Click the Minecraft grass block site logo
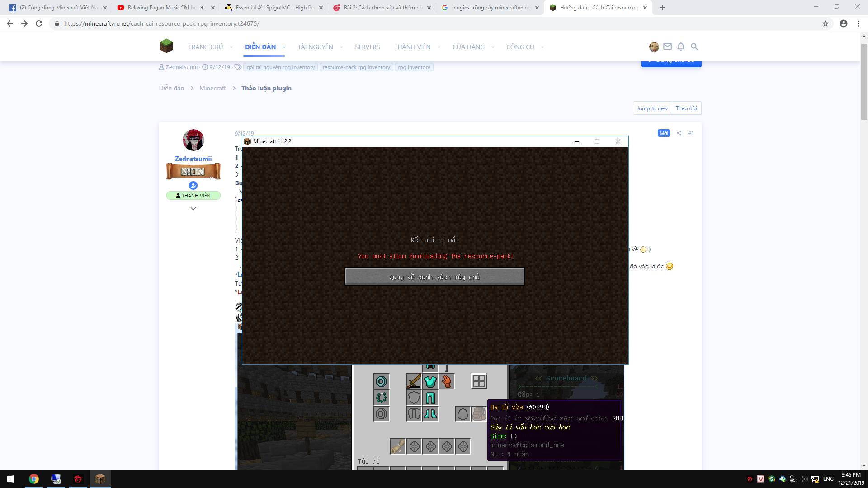868x488 pixels. pyautogui.click(x=166, y=46)
